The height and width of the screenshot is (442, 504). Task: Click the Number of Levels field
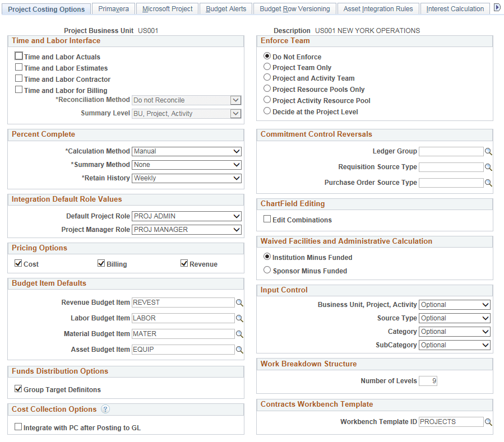coord(429,381)
